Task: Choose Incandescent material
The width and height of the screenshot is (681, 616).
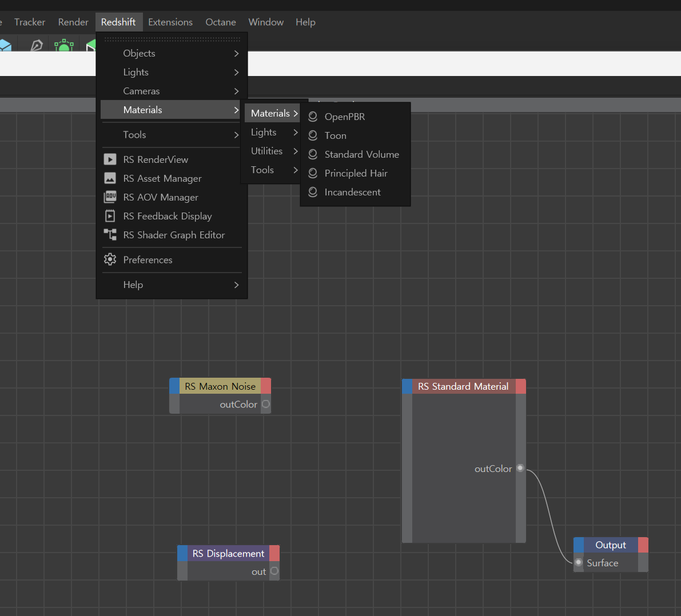Action: [355, 193]
